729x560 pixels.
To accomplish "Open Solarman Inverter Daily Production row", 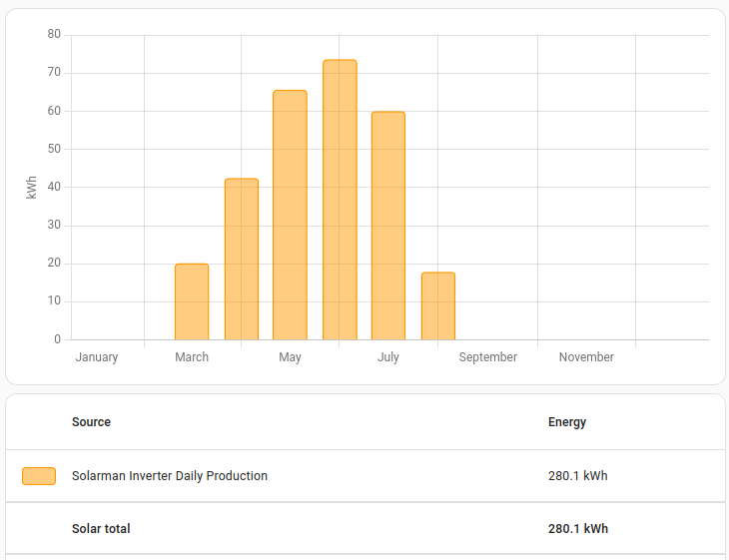I will [x=364, y=476].
